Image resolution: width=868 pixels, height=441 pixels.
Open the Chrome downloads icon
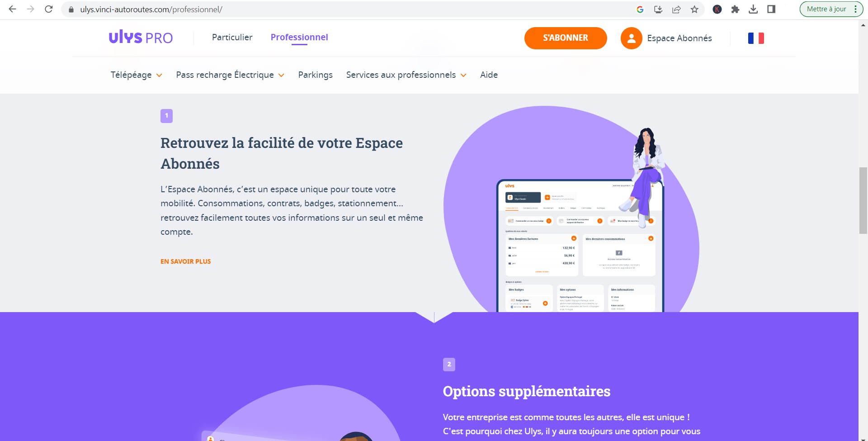click(753, 9)
